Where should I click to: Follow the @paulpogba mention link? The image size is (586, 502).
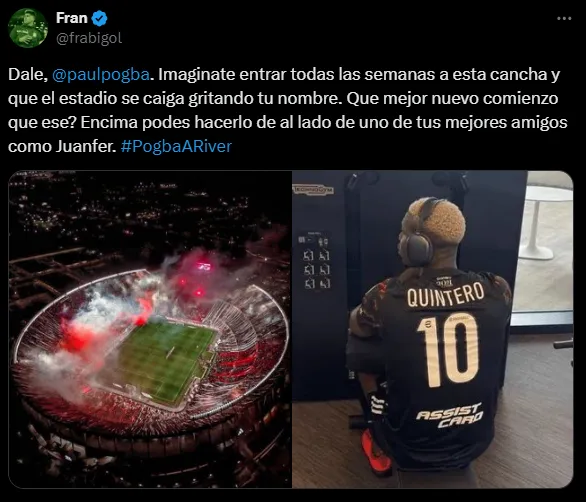tap(101, 75)
